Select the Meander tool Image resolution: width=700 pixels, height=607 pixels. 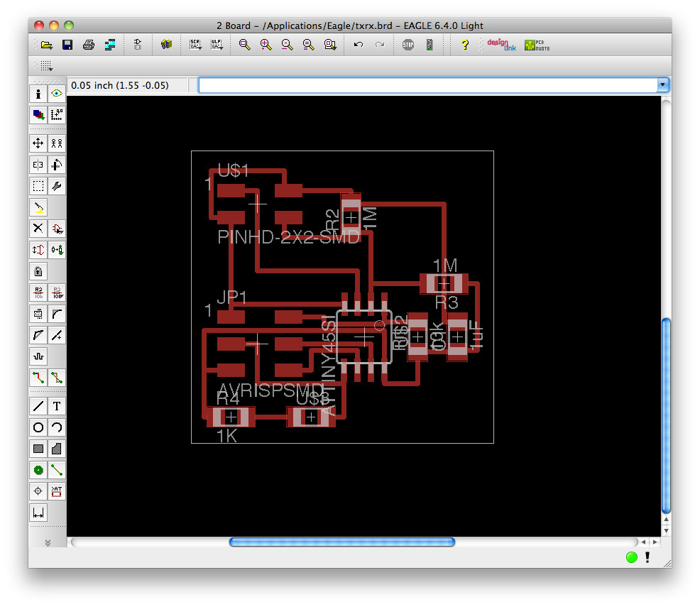click(x=38, y=356)
